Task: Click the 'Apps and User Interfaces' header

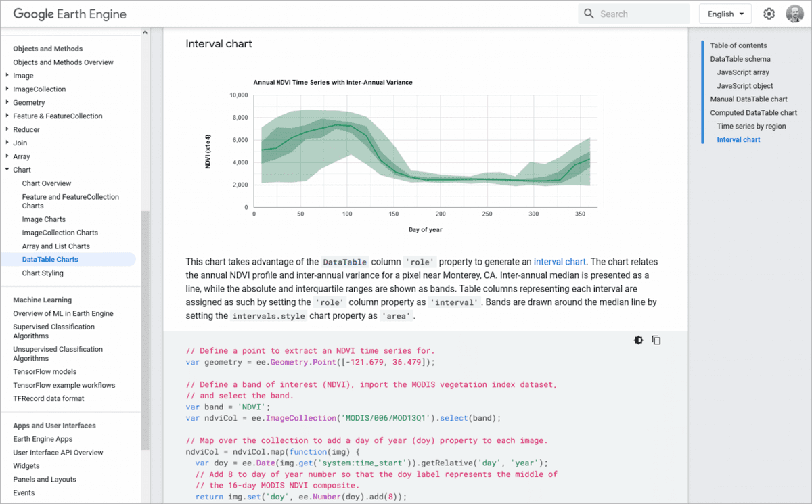Action: click(x=54, y=426)
